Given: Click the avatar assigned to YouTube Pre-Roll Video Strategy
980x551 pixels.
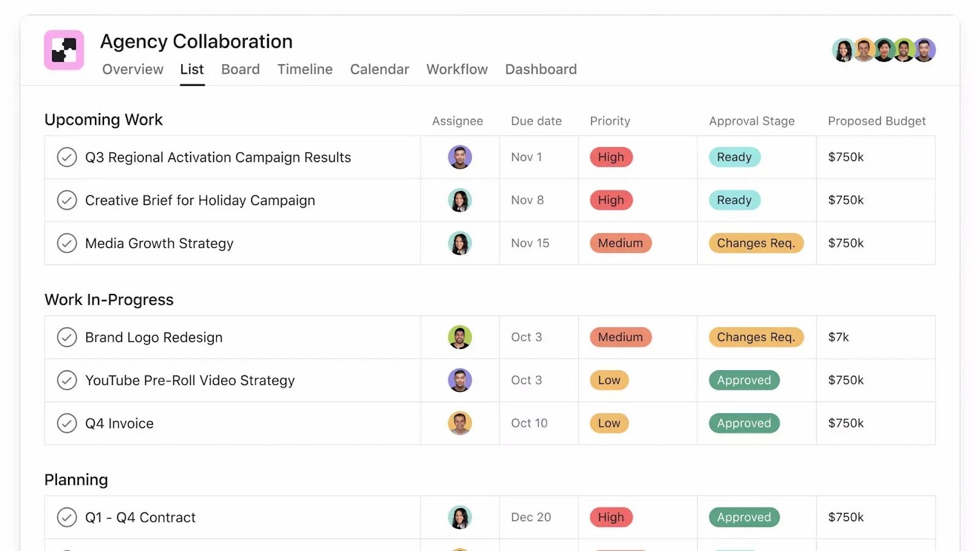Looking at the screenshot, I should pyautogui.click(x=459, y=380).
